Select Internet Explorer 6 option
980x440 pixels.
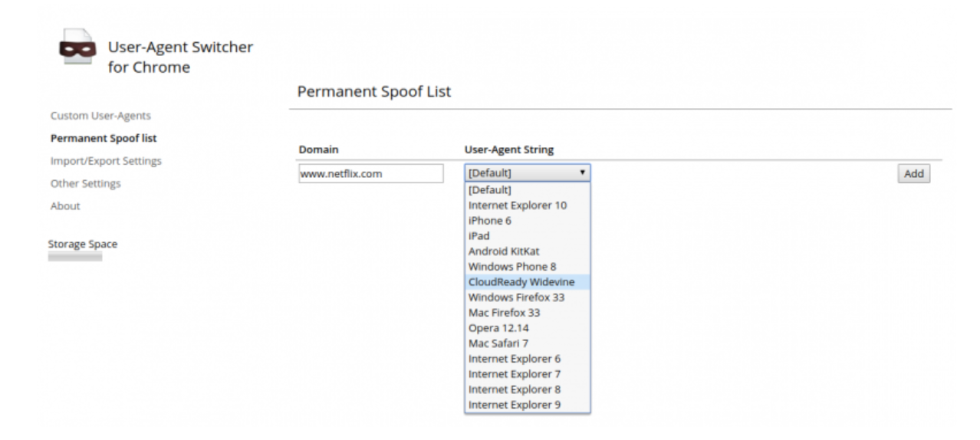528,359
